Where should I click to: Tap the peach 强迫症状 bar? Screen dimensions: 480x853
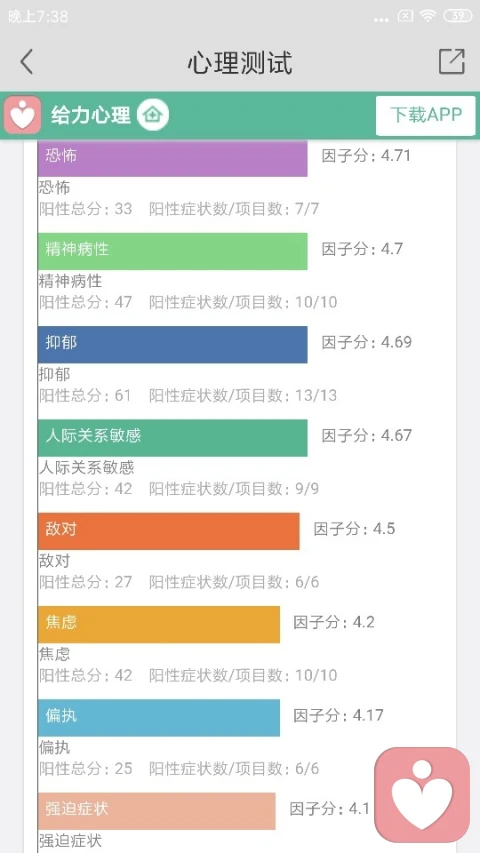157,811
